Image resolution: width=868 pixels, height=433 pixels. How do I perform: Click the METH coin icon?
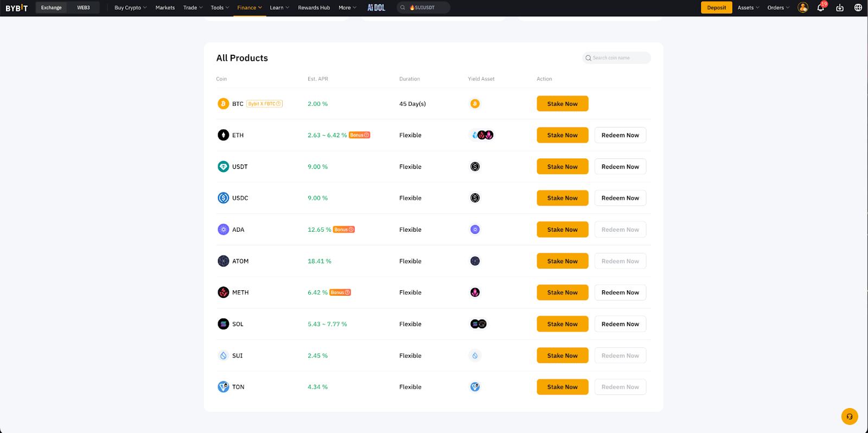tap(224, 292)
